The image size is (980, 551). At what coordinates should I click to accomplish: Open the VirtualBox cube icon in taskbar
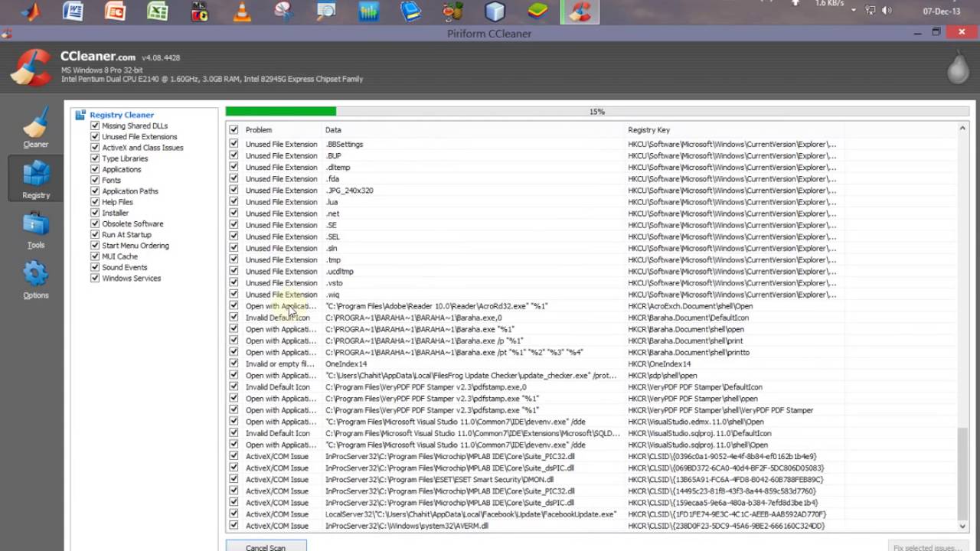point(495,11)
